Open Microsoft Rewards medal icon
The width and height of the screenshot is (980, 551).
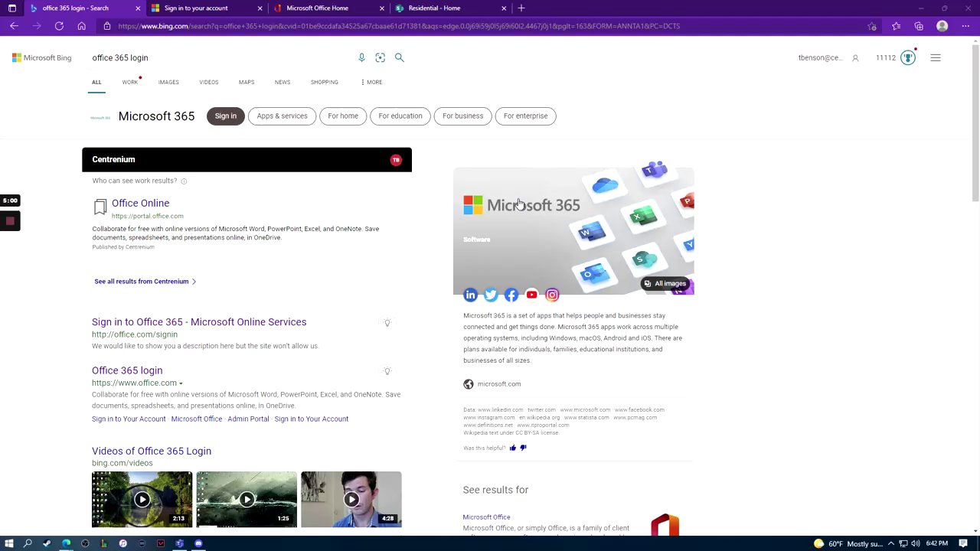pyautogui.click(x=908, y=58)
